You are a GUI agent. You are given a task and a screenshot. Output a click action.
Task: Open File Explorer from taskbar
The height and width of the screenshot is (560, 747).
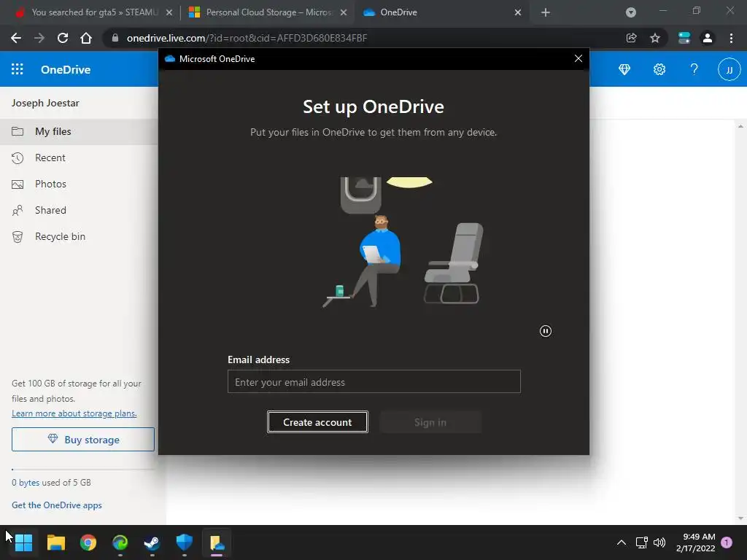coord(55,542)
